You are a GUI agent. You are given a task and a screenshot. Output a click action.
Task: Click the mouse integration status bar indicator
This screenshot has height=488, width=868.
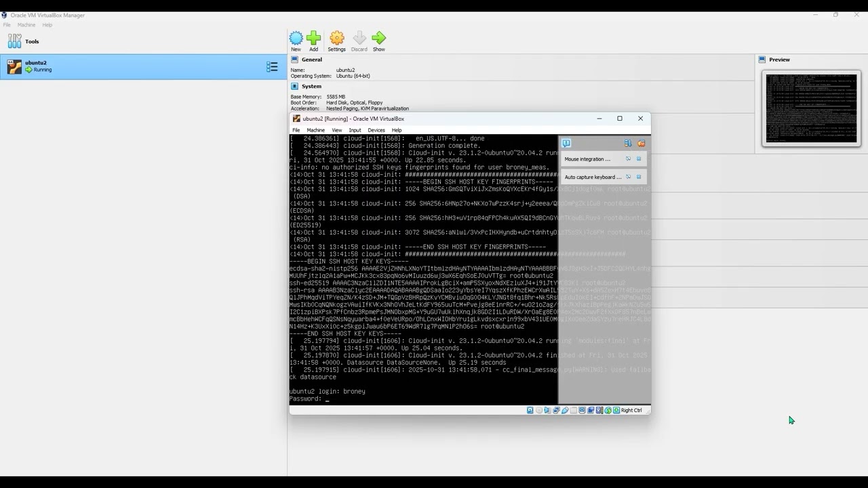coord(608,410)
